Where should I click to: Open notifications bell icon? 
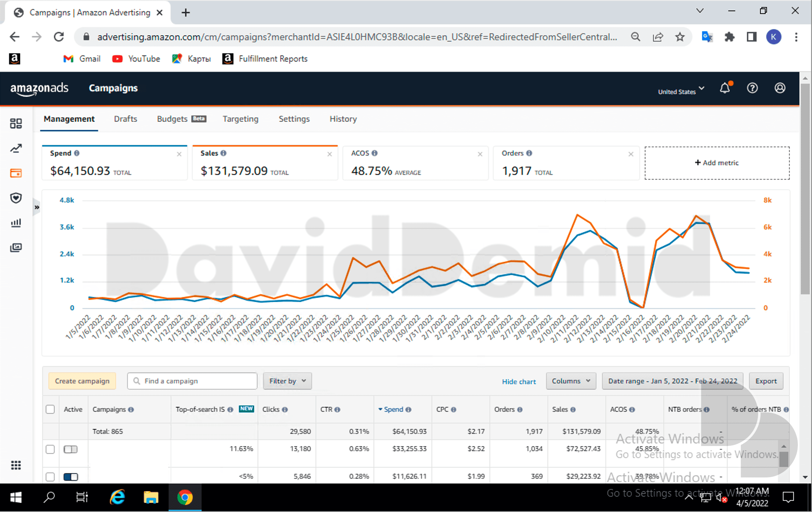725,88
